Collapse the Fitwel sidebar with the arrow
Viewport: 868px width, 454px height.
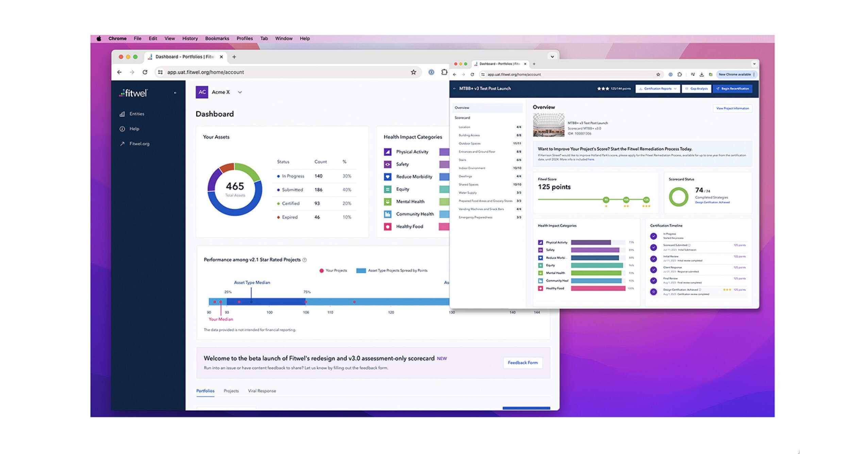[x=175, y=93]
